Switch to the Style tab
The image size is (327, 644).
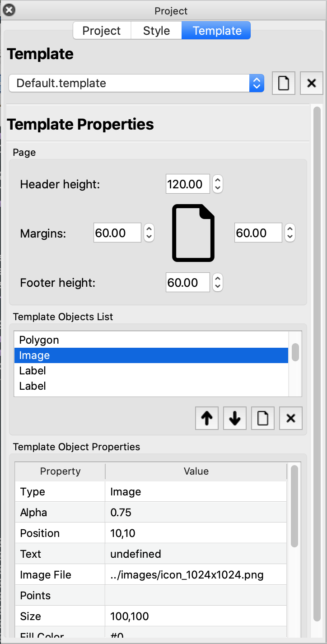coord(156,31)
